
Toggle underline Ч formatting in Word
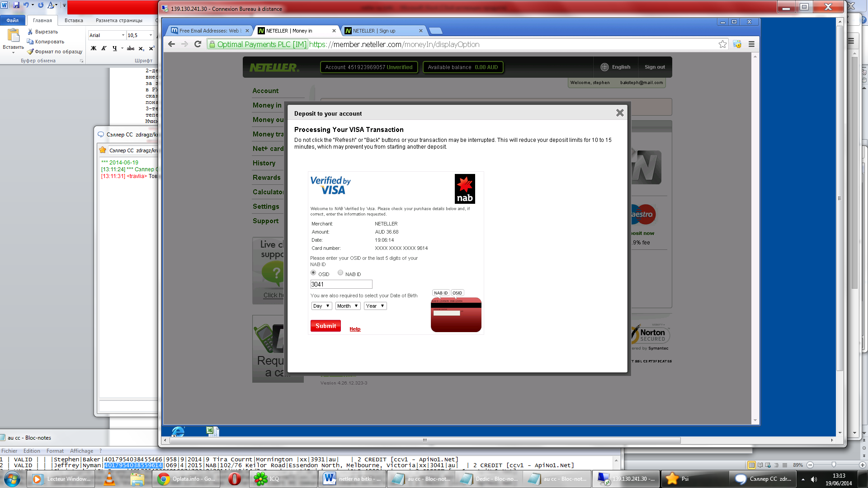click(x=114, y=48)
